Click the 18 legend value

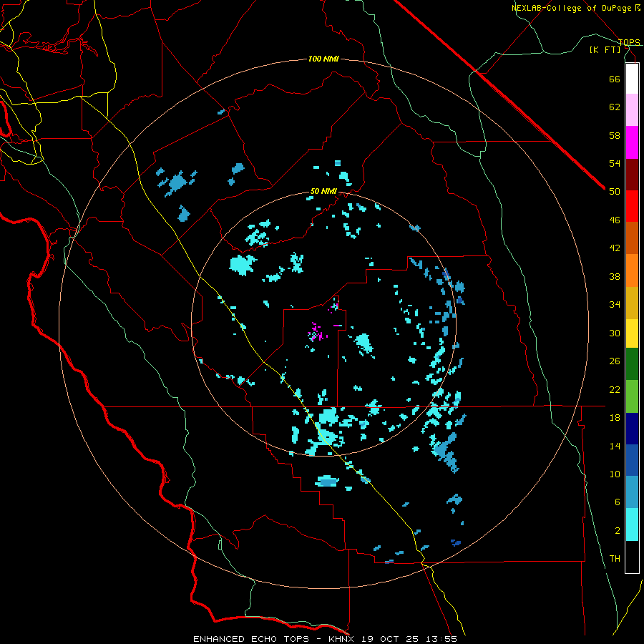coord(615,418)
